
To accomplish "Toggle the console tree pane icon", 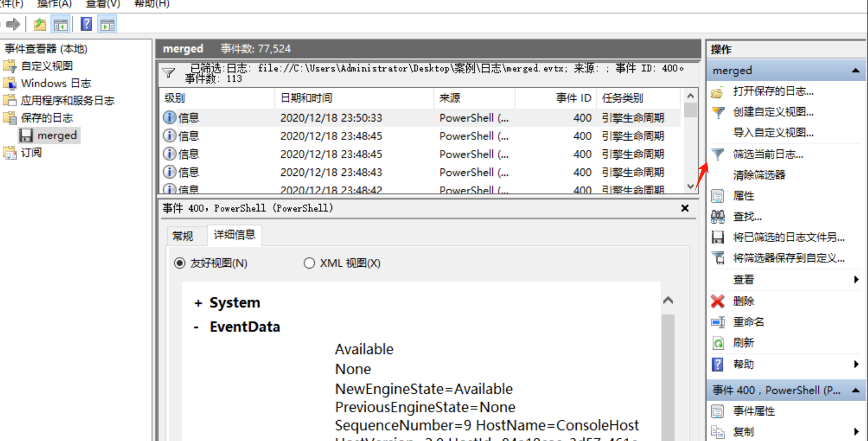I will [x=61, y=24].
